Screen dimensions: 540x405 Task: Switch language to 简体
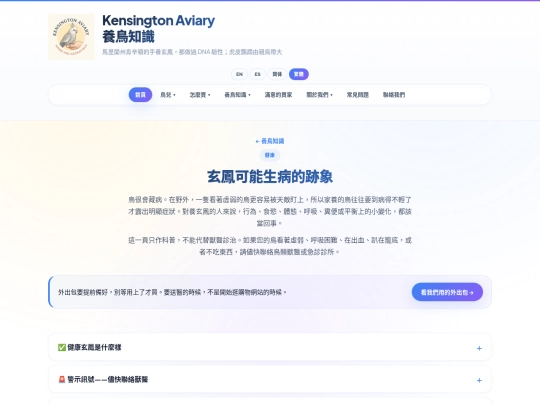277,74
